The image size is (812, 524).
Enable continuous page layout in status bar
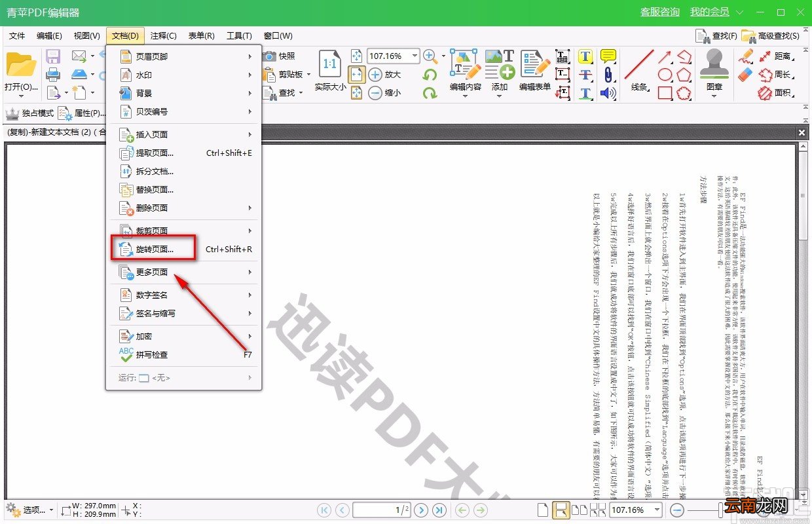click(561, 510)
